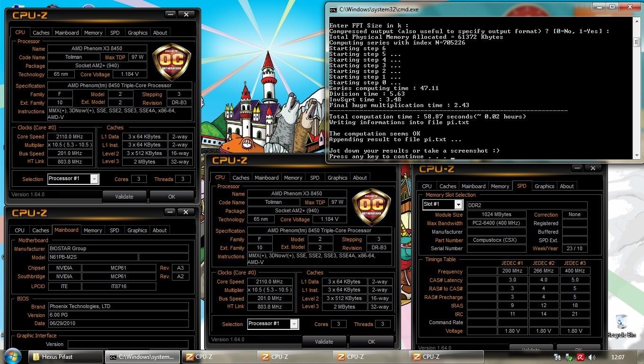644x364 pixels.
Task: Open the Avira antivirus tray icon
Action: point(580,357)
